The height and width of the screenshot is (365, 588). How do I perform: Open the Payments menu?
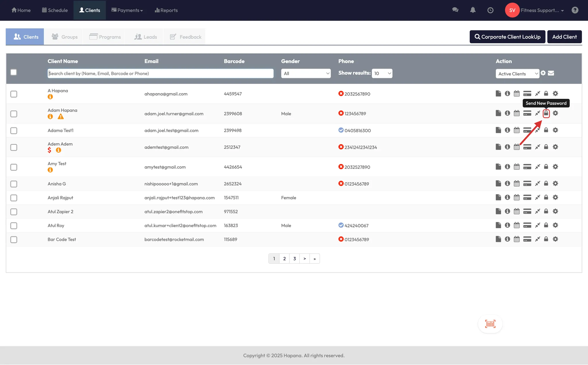tap(127, 10)
